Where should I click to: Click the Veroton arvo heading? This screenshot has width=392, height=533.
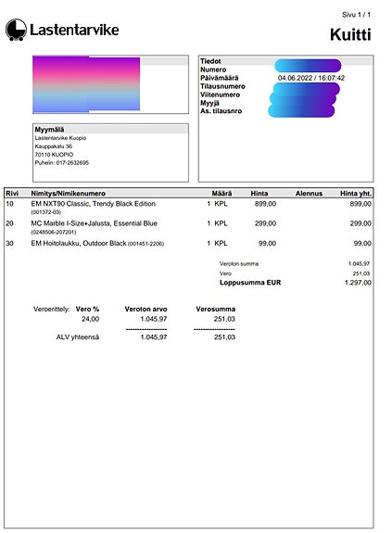point(145,309)
